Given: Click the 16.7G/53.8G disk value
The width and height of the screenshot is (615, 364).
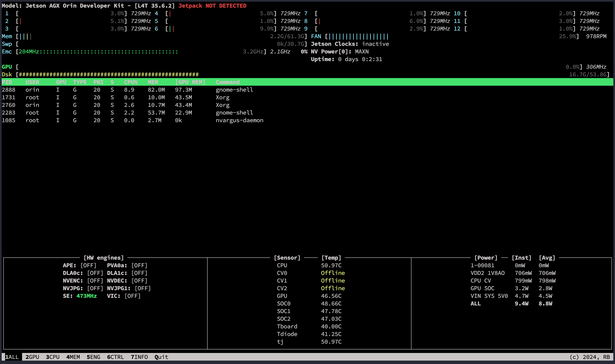Looking at the screenshot, I should point(588,74).
